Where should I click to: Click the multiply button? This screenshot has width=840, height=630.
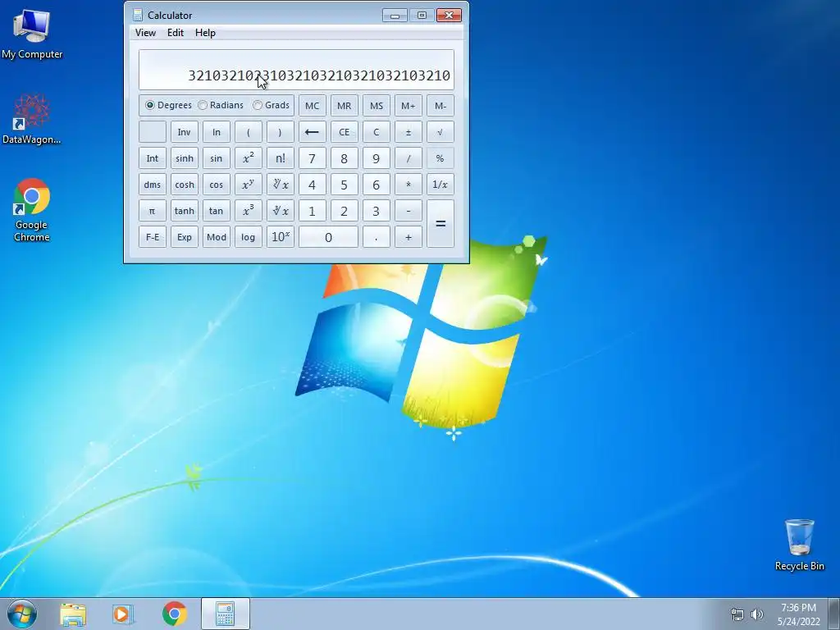(x=409, y=185)
